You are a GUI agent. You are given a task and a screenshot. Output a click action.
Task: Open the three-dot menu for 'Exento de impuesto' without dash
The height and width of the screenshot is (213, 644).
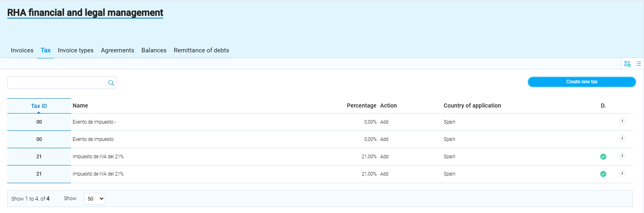(x=622, y=139)
